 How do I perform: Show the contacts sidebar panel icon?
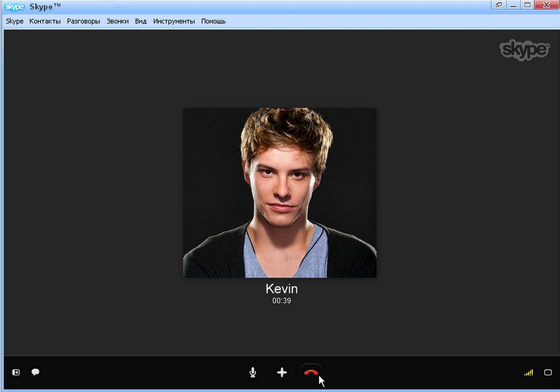[x=16, y=372]
